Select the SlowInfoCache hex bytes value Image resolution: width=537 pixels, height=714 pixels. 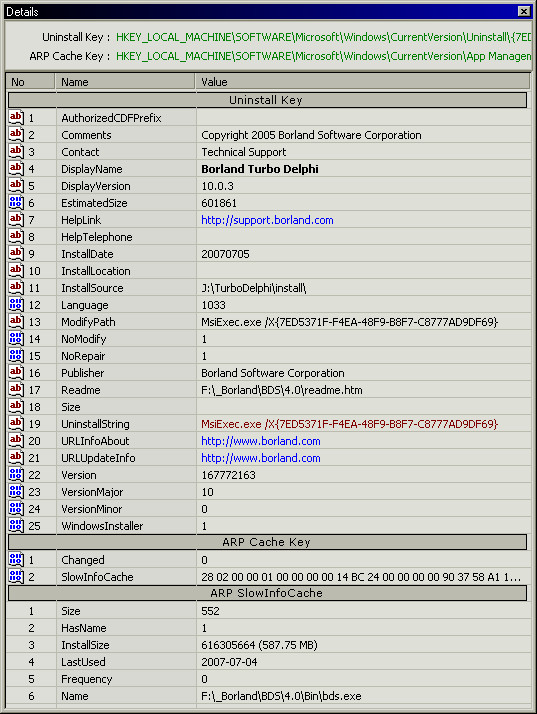361,577
